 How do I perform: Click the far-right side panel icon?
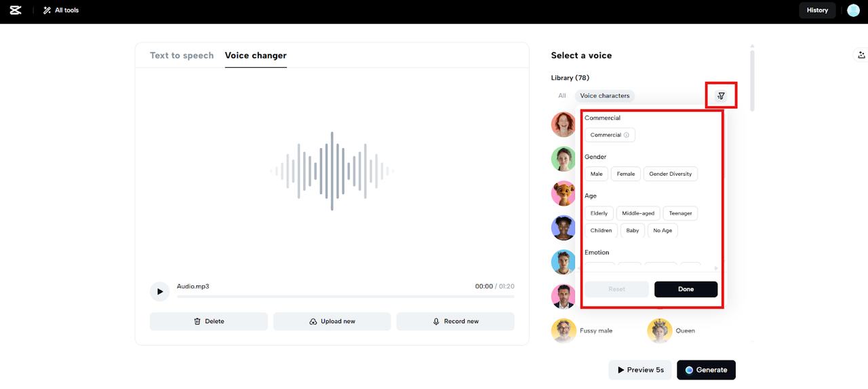[861, 55]
